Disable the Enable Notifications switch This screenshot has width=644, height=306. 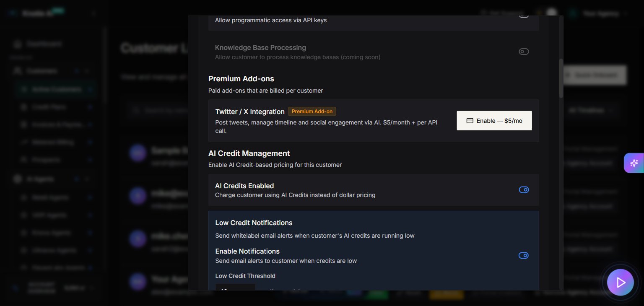[x=524, y=256]
